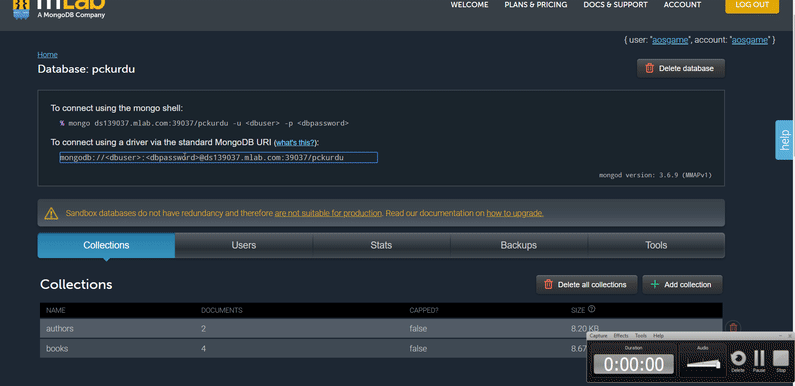Open the Effects menu in recorder
Screen dimensions: 795x386
click(x=621, y=336)
